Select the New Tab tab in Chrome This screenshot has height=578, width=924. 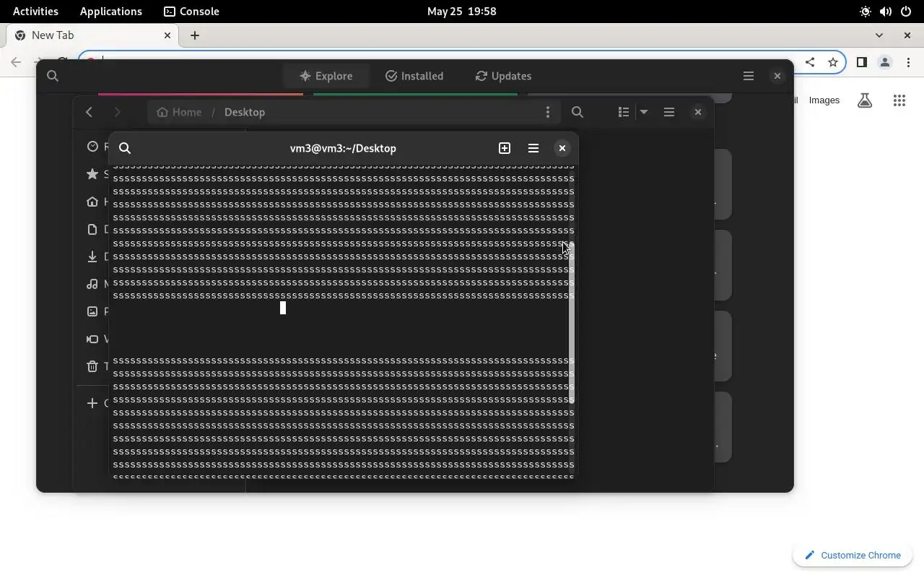click(92, 35)
